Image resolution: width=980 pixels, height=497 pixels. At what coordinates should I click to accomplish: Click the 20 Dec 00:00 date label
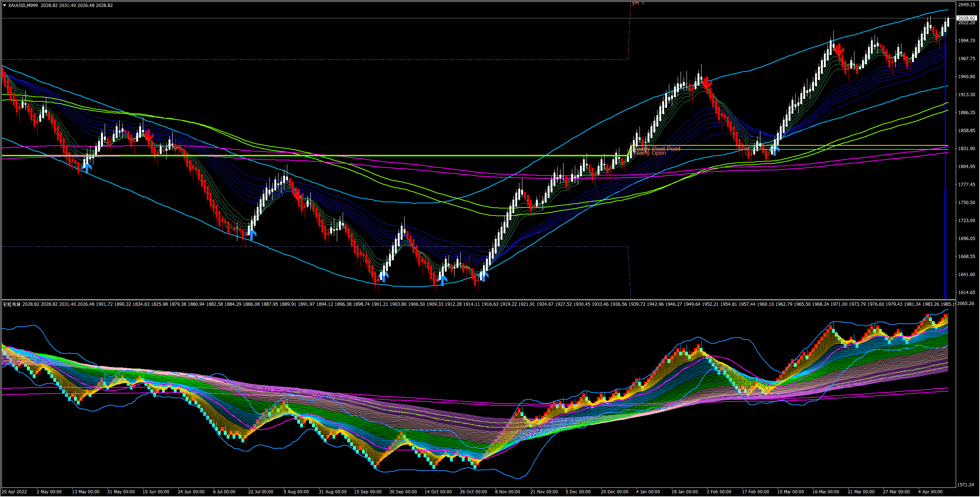tap(614, 491)
